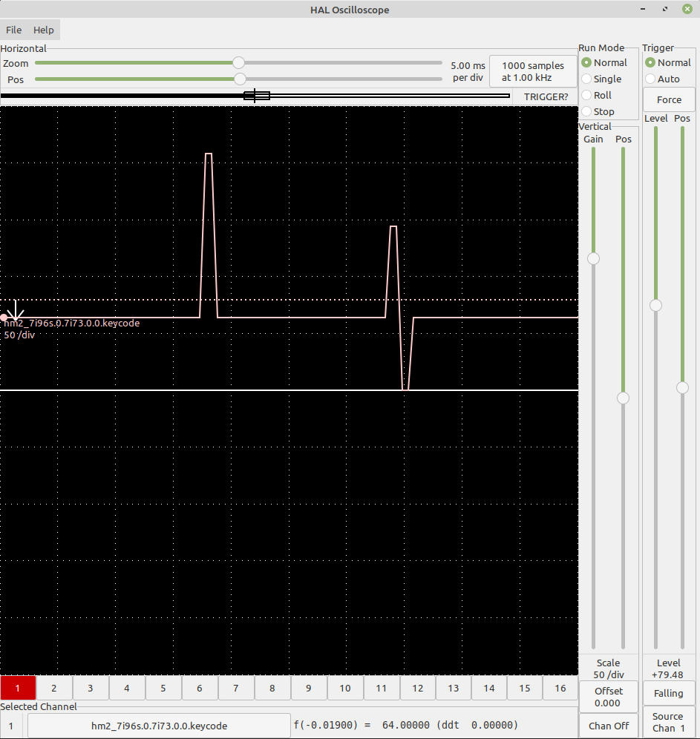Click the Chan Off button

click(609, 726)
